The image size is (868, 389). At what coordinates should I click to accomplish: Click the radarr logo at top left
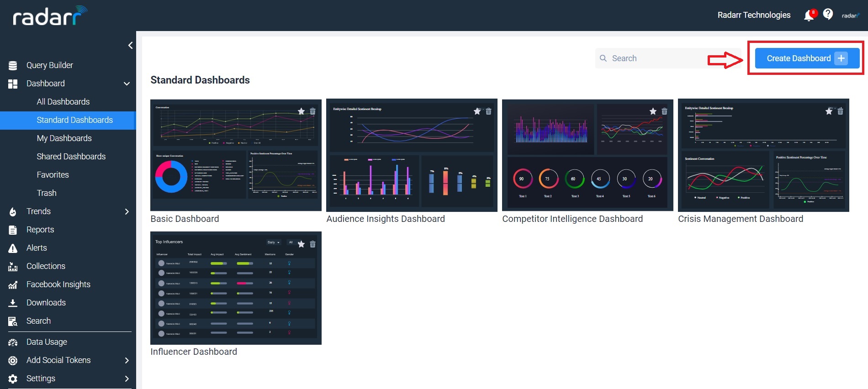coord(50,16)
